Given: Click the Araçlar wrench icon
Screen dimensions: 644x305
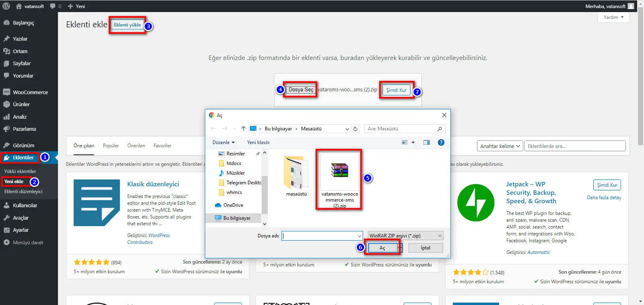Looking at the screenshot, I should [x=6, y=218].
